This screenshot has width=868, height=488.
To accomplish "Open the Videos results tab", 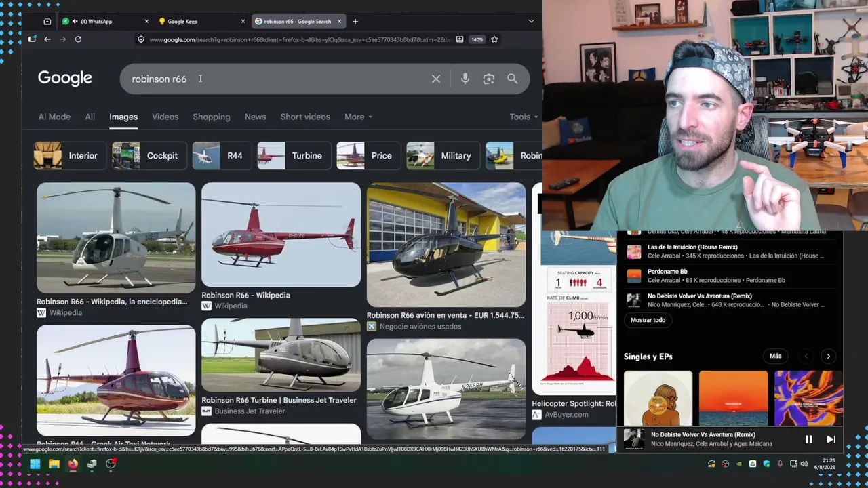I will [165, 117].
